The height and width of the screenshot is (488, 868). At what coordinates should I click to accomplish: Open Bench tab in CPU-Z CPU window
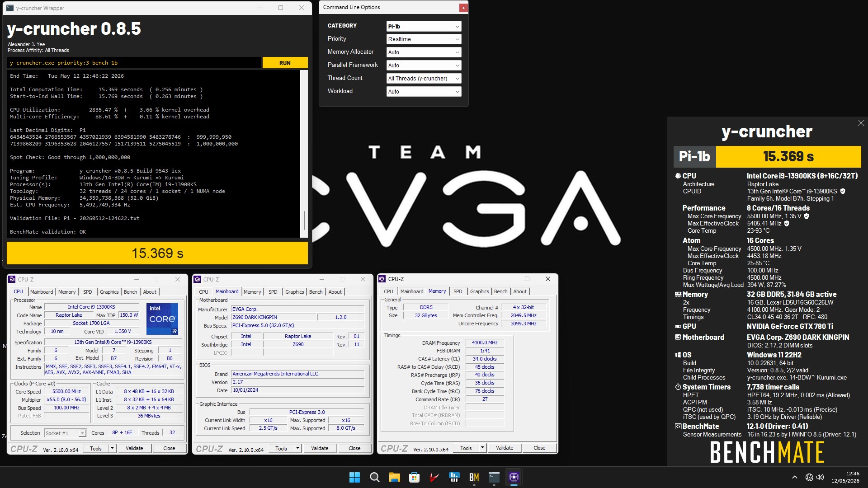[131, 292]
